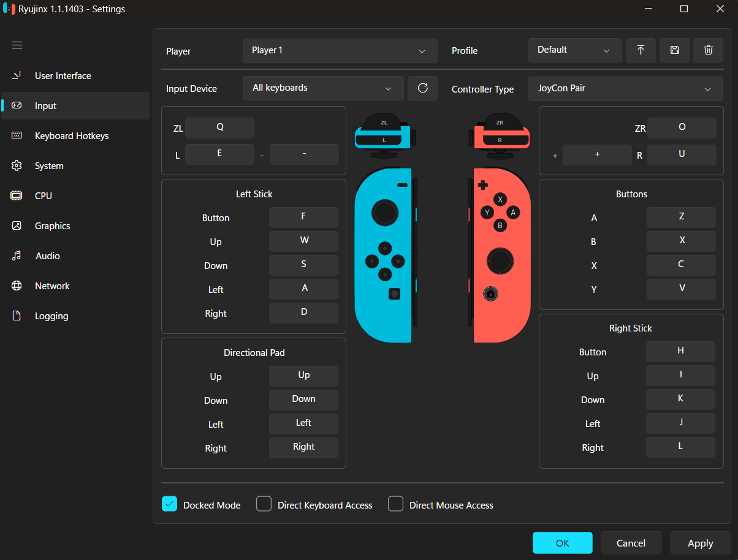Image resolution: width=738 pixels, height=560 pixels.
Task: Click the Audio music note icon
Action: [x=17, y=256]
